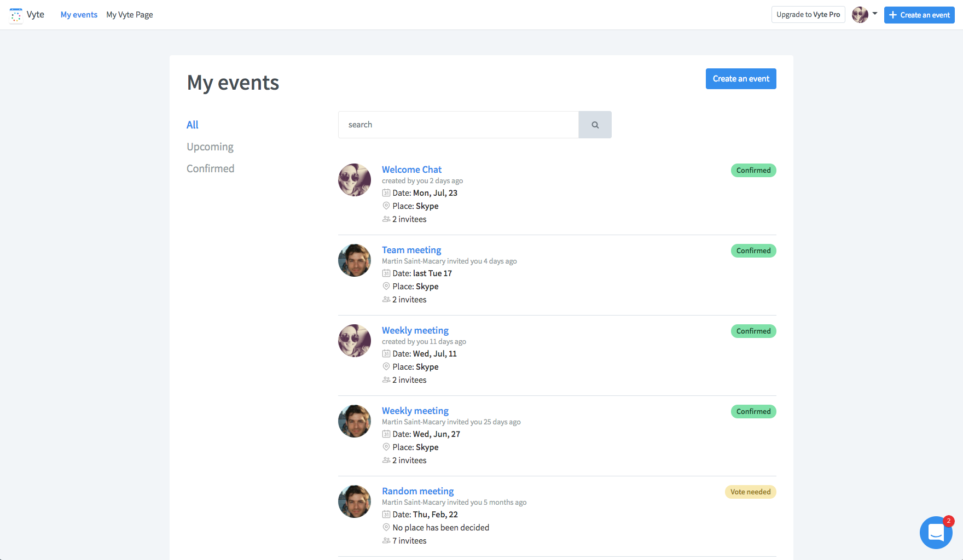Click the Vyte logo icon
963x560 pixels.
[x=16, y=15]
